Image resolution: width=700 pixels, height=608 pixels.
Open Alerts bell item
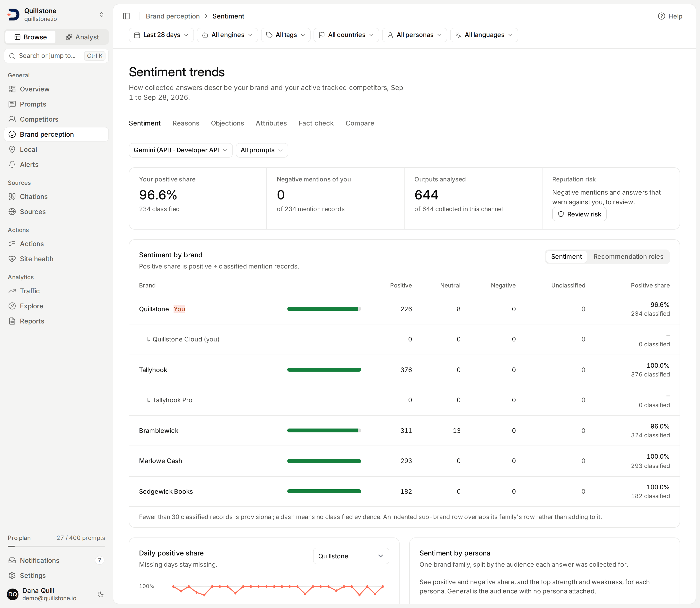click(x=56, y=164)
